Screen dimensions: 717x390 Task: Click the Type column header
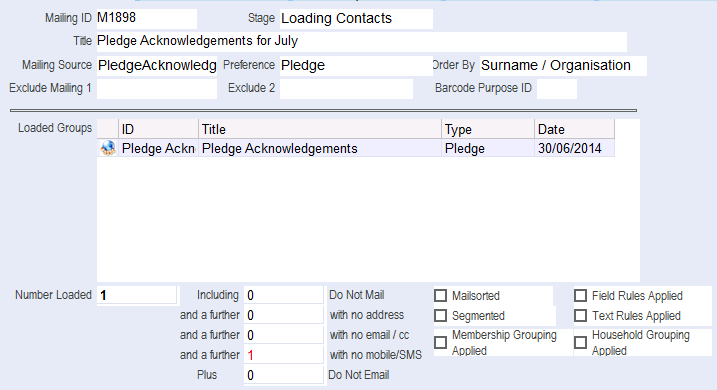pos(488,129)
